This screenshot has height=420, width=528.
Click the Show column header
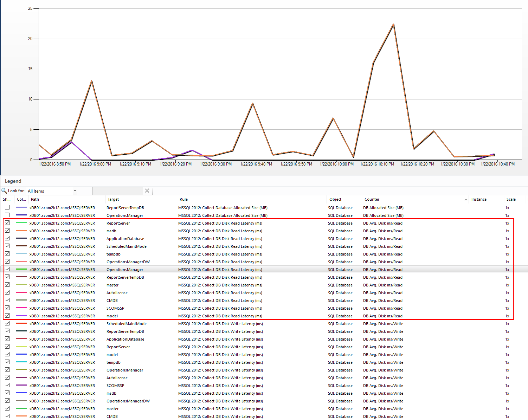(x=7, y=199)
